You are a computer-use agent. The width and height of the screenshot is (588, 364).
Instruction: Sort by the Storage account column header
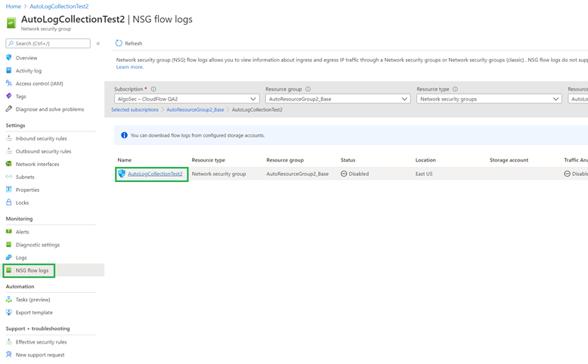pyautogui.click(x=509, y=159)
